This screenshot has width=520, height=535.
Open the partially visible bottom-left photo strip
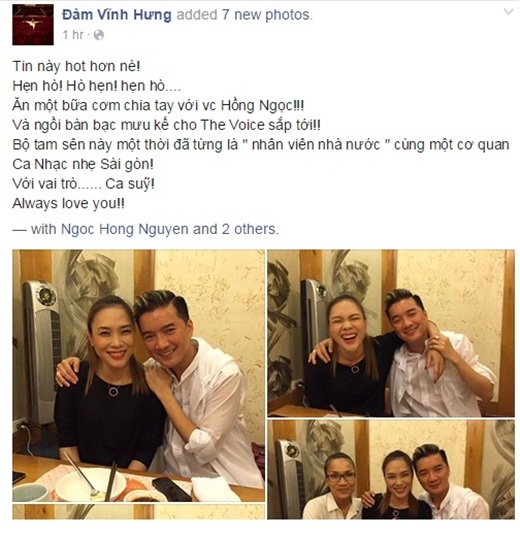pyautogui.click(x=139, y=512)
